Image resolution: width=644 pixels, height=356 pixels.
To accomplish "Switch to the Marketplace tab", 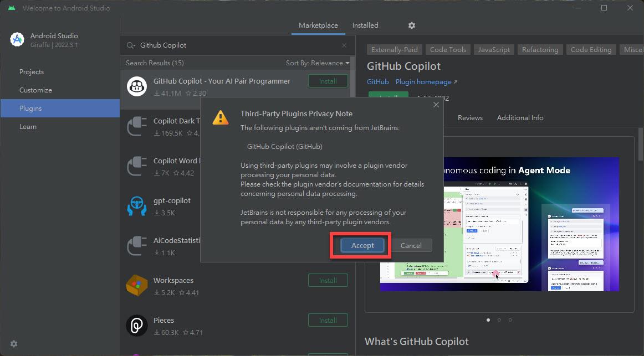I will 318,25.
